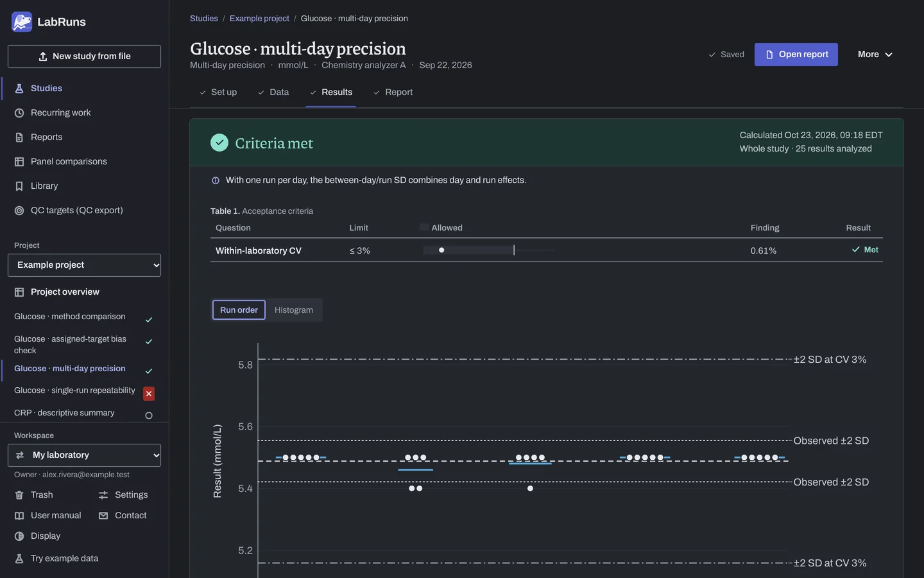Click the info icon beside the between-day note
This screenshot has height=578, width=924.
[x=216, y=180]
